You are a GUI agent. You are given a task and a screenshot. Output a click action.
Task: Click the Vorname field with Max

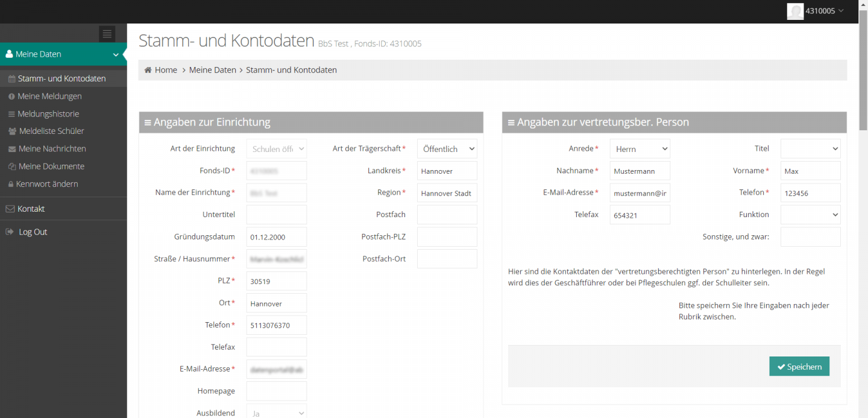coord(811,171)
